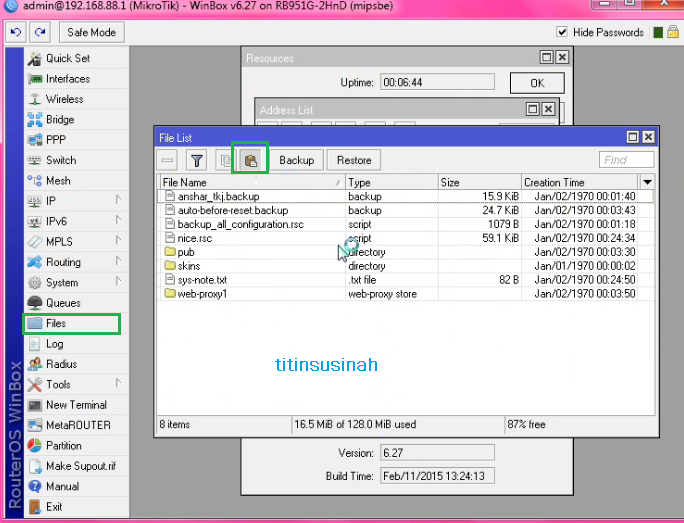The width and height of the screenshot is (684, 523).
Task: Select the skins directory row
Action: click(x=406, y=266)
